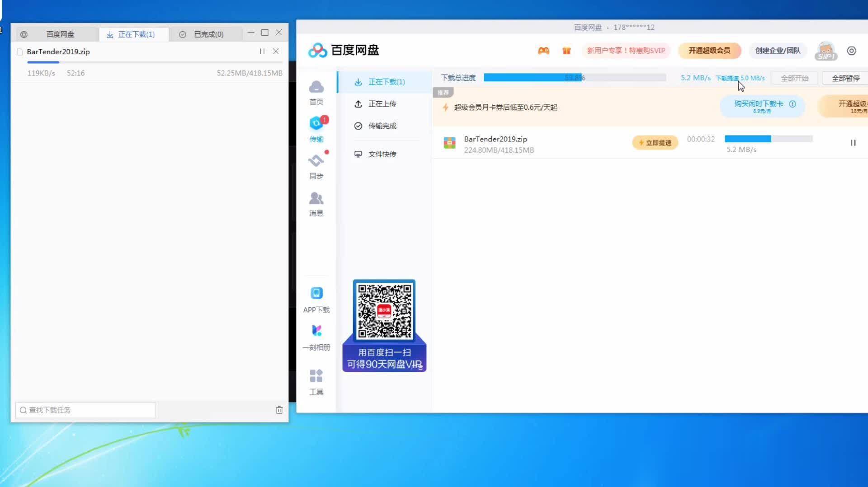Click the 查找下载任务 search field
The height and width of the screenshot is (487, 868).
[x=86, y=410]
